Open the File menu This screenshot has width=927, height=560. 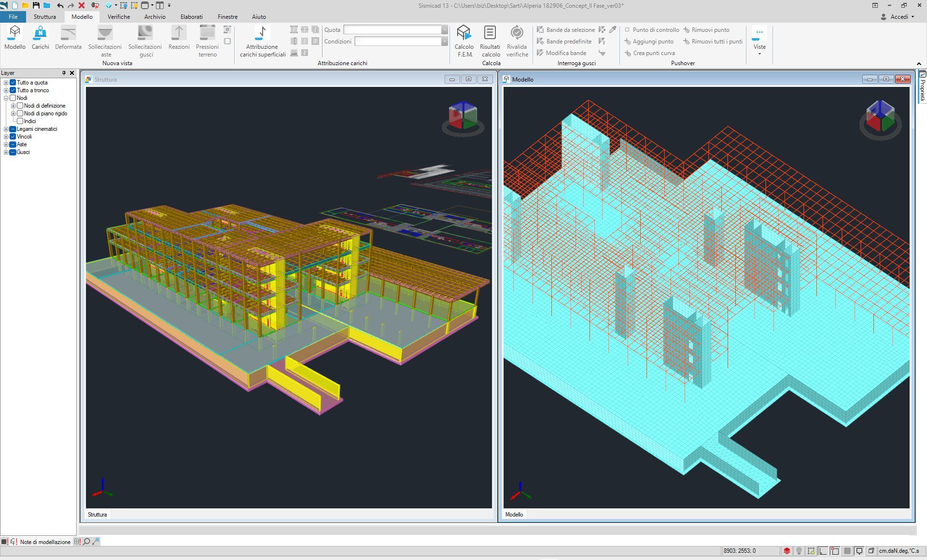pyautogui.click(x=13, y=16)
